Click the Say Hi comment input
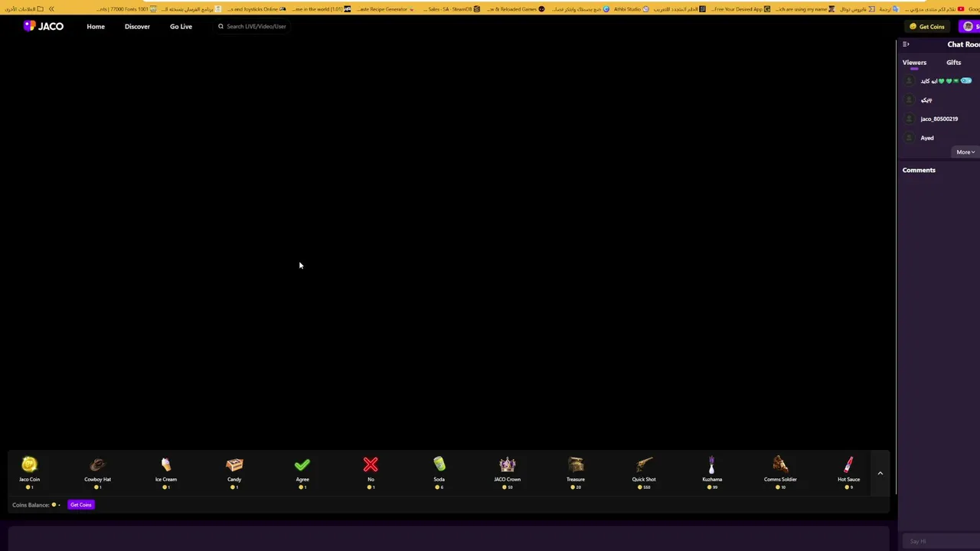The image size is (980, 551). [940, 541]
